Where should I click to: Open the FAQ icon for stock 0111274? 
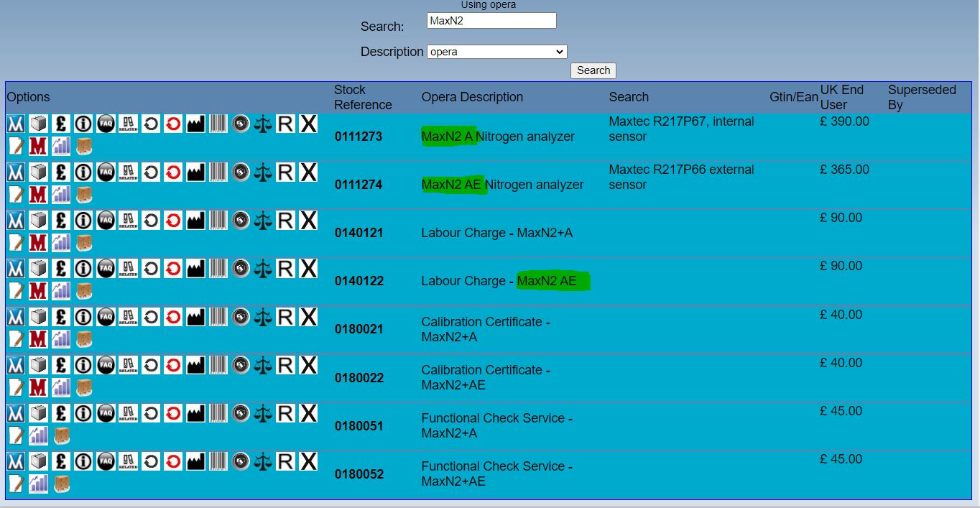[x=106, y=172]
